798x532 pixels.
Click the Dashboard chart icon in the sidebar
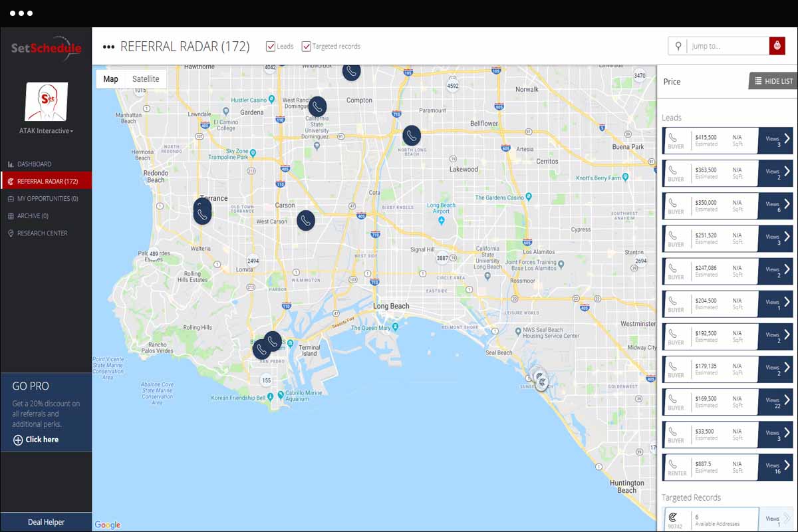click(11, 164)
